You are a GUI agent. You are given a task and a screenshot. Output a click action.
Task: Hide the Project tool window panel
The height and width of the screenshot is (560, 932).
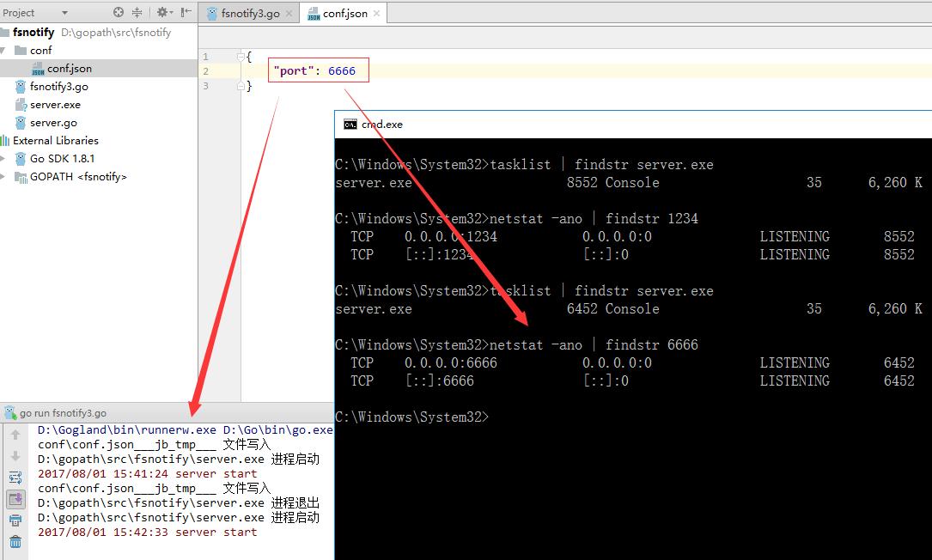tap(185, 12)
